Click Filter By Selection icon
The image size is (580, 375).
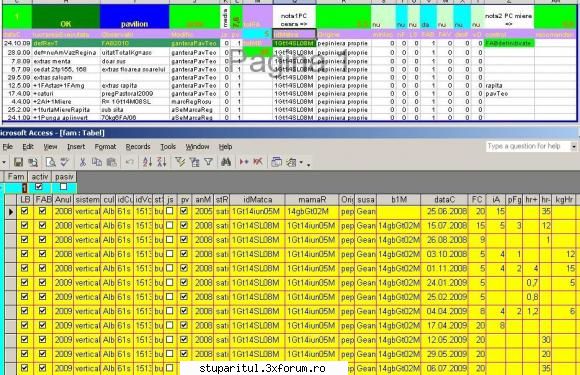coord(180,162)
